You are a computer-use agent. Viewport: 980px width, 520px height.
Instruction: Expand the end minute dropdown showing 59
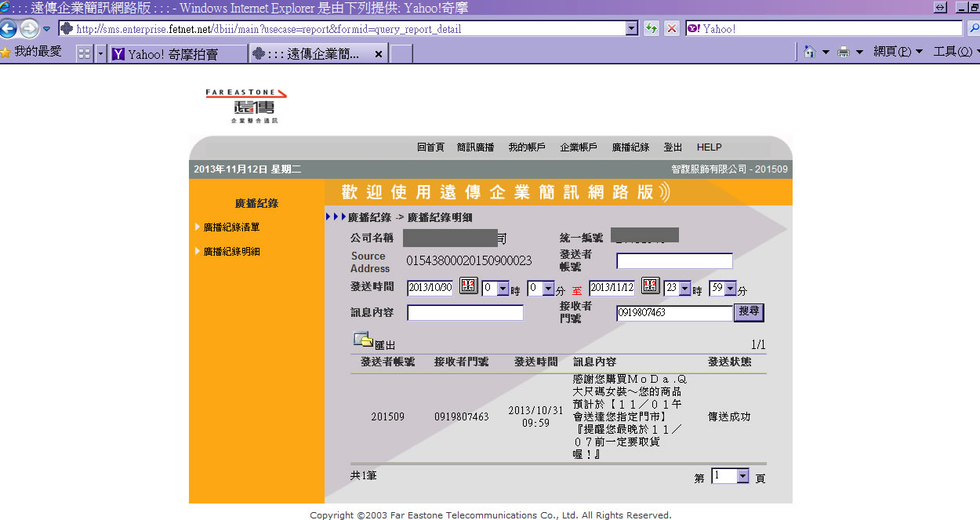click(731, 289)
